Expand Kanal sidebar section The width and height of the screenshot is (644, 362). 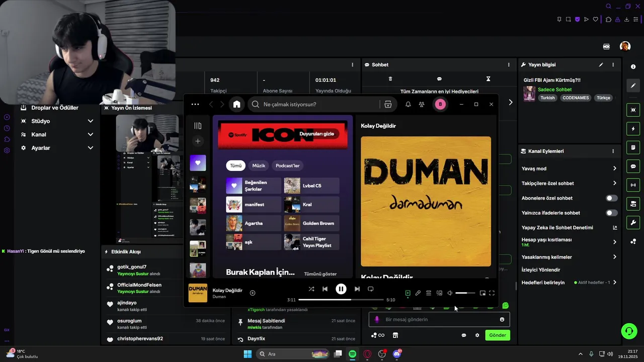tap(57, 134)
